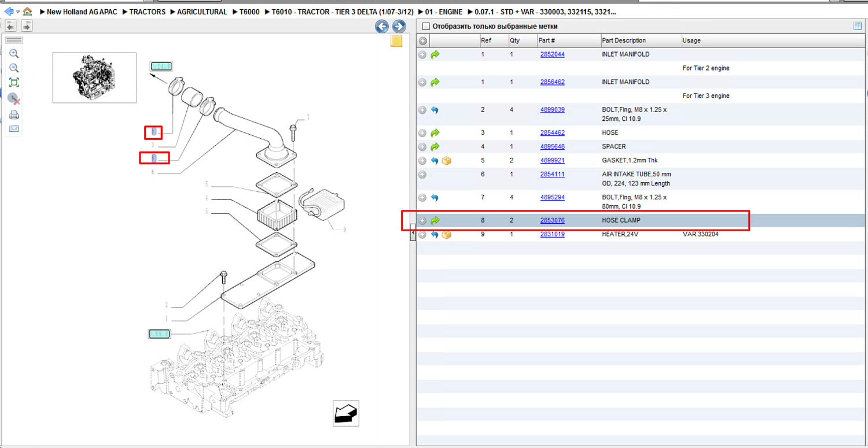Click the green arrow on HOSE CLAMP row
The height and width of the screenshot is (448, 868).
pyautogui.click(x=435, y=220)
